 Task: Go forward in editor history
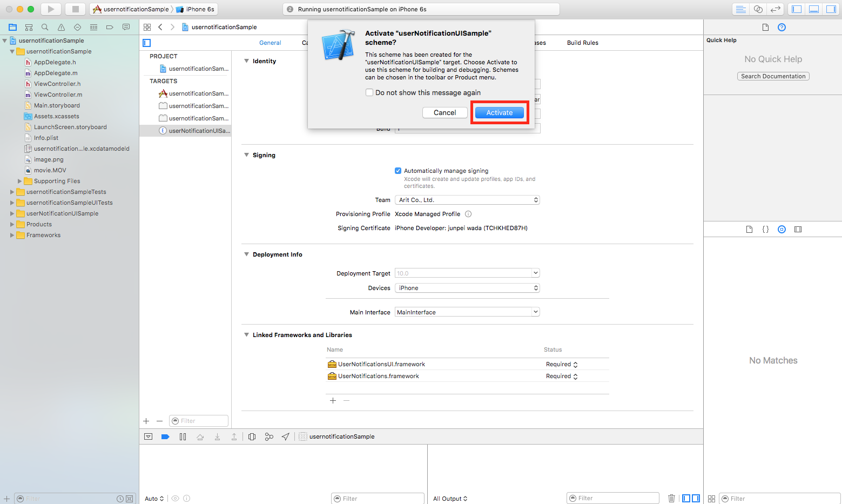tap(172, 27)
